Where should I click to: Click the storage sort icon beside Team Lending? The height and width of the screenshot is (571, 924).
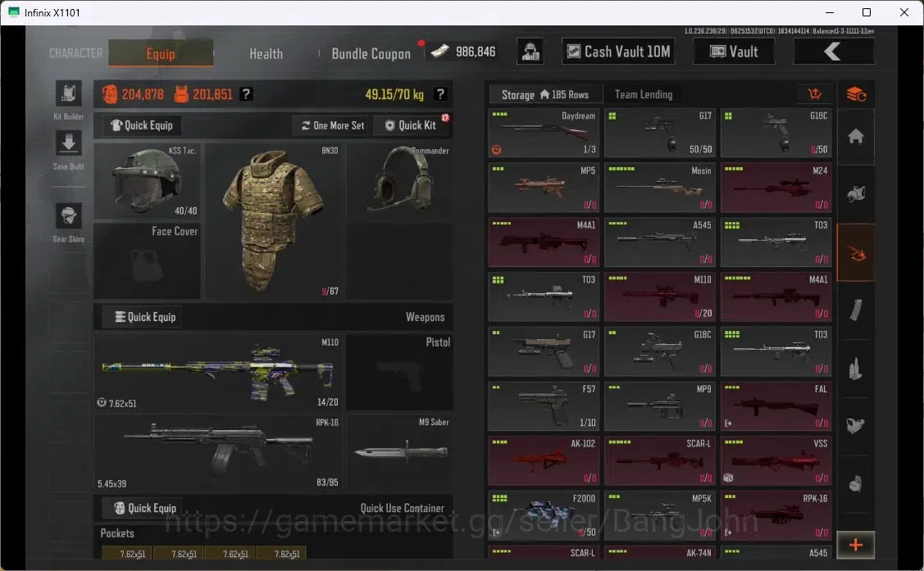coord(814,94)
